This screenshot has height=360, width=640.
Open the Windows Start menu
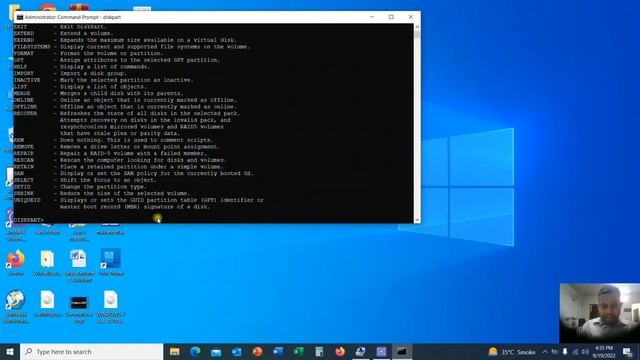point(10,351)
